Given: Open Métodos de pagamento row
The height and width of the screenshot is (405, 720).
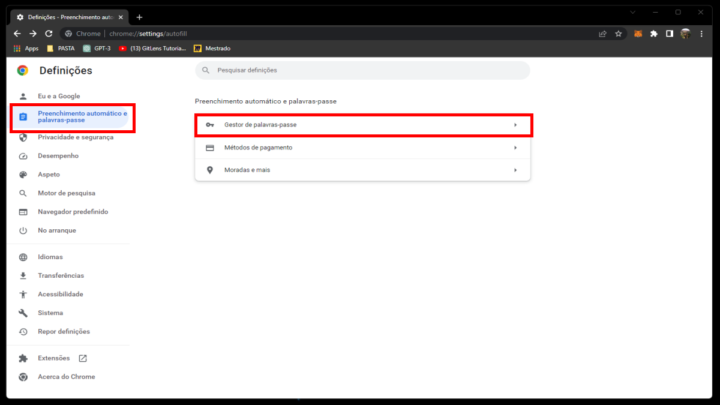Looking at the screenshot, I should 362,147.
